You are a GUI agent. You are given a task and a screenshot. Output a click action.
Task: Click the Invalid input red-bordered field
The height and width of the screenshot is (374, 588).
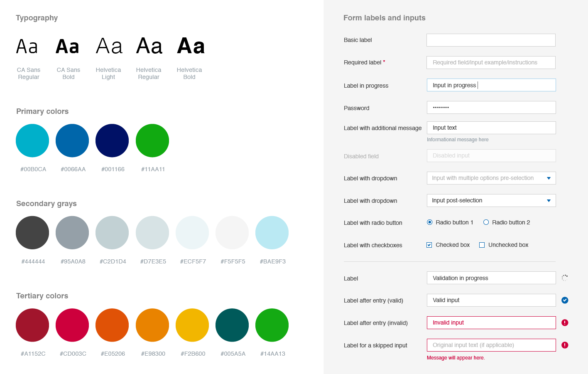click(491, 322)
